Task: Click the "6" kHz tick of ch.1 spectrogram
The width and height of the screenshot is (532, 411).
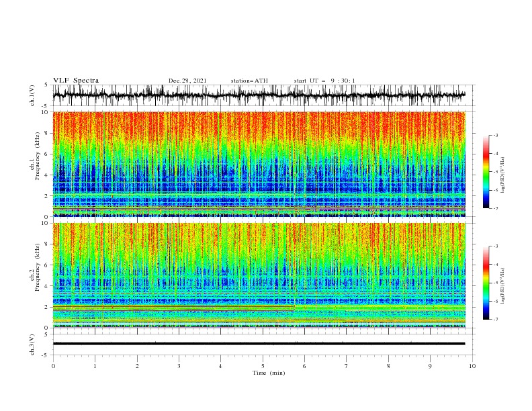Action: tap(46, 154)
